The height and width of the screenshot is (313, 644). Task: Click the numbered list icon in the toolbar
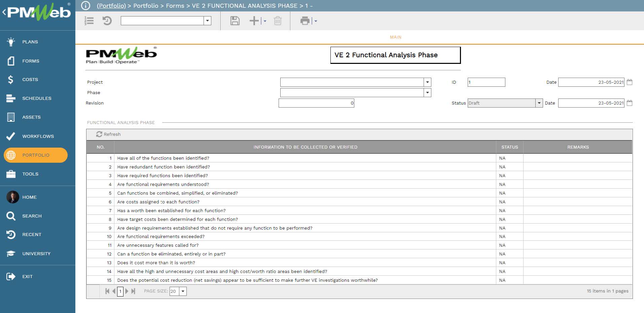coord(89,21)
